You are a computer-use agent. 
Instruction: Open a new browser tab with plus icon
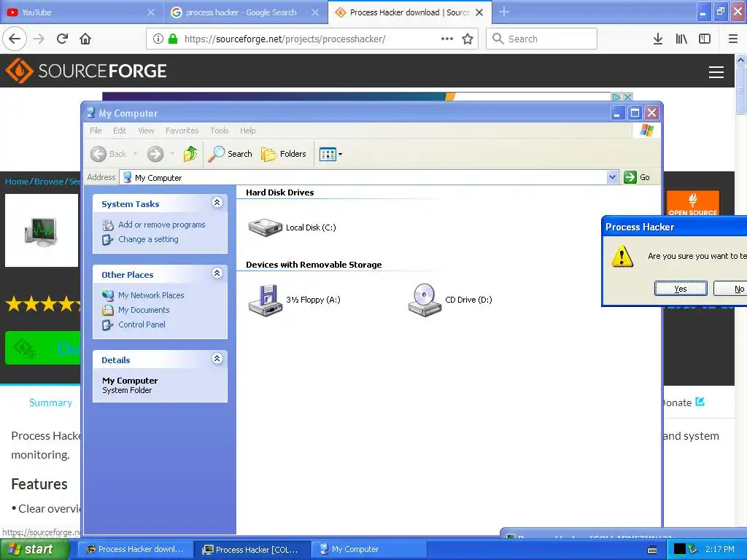504,12
